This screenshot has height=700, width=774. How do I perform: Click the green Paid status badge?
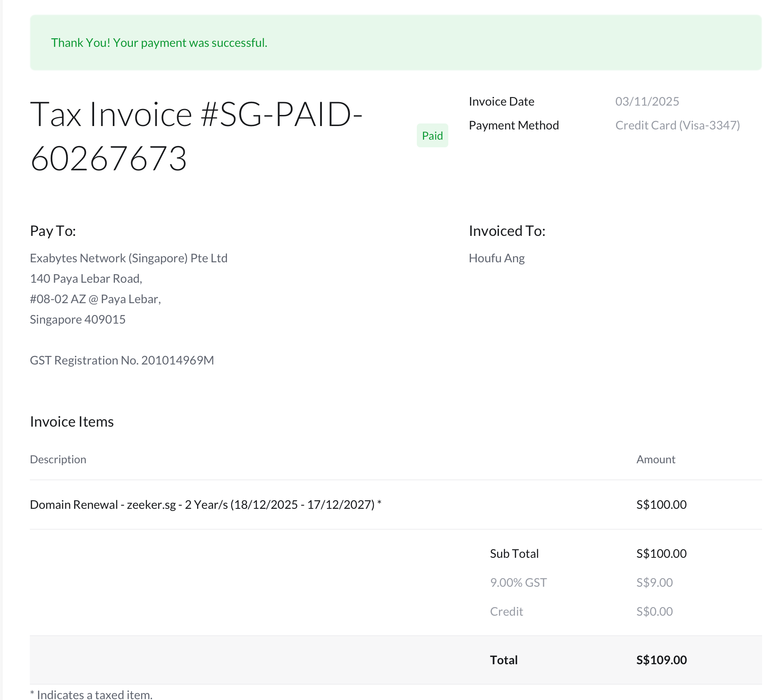[x=432, y=135]
